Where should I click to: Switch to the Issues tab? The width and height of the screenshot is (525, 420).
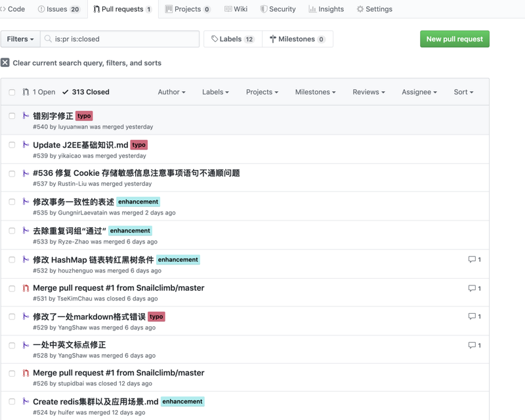pyautogui.click(x=59, y=9)
